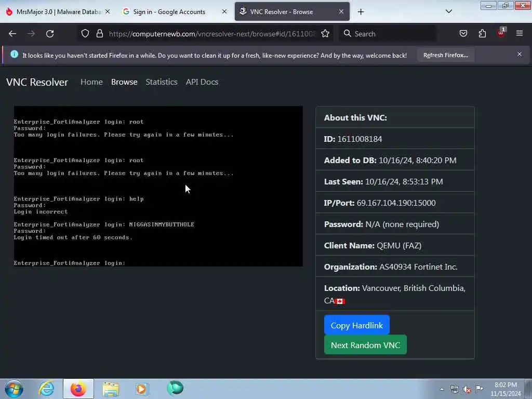
Task: Open the Statistics nav link
Action: tap(162, 82)
